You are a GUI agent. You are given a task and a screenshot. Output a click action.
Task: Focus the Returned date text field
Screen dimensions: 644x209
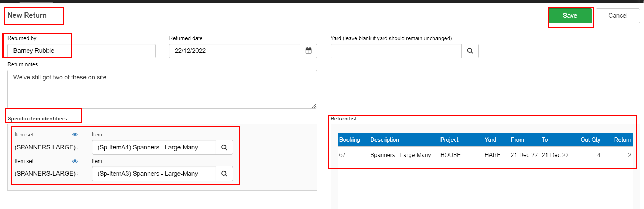[234, 51]
